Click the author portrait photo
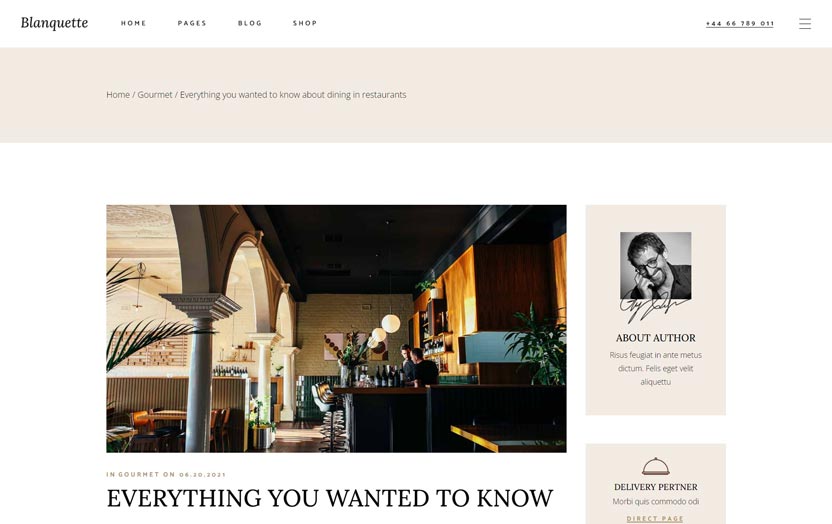 coord(655,266)
